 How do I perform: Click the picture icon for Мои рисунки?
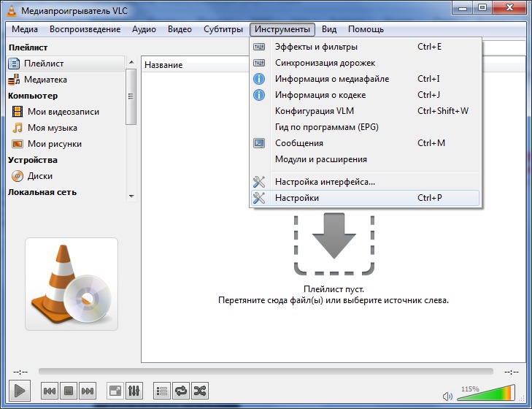[x=18, y=144]
